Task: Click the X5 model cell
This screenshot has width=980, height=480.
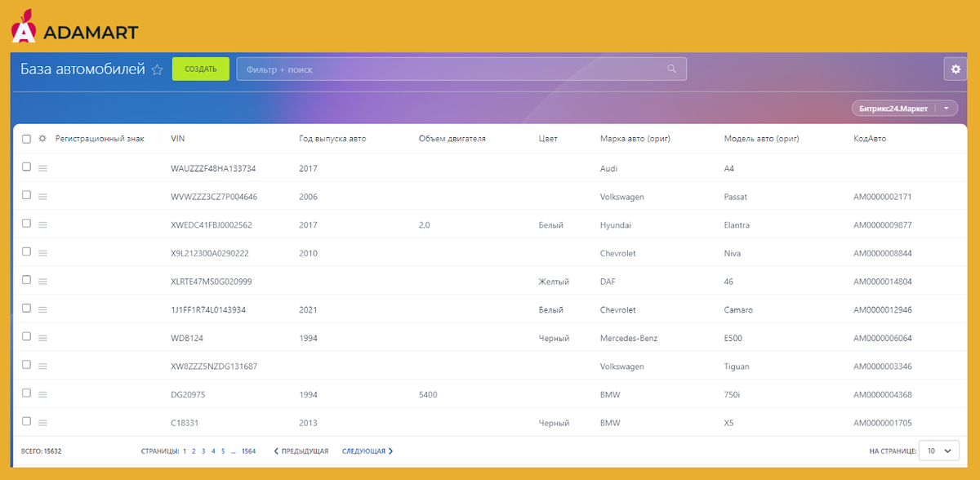Action: click(729, 423)
